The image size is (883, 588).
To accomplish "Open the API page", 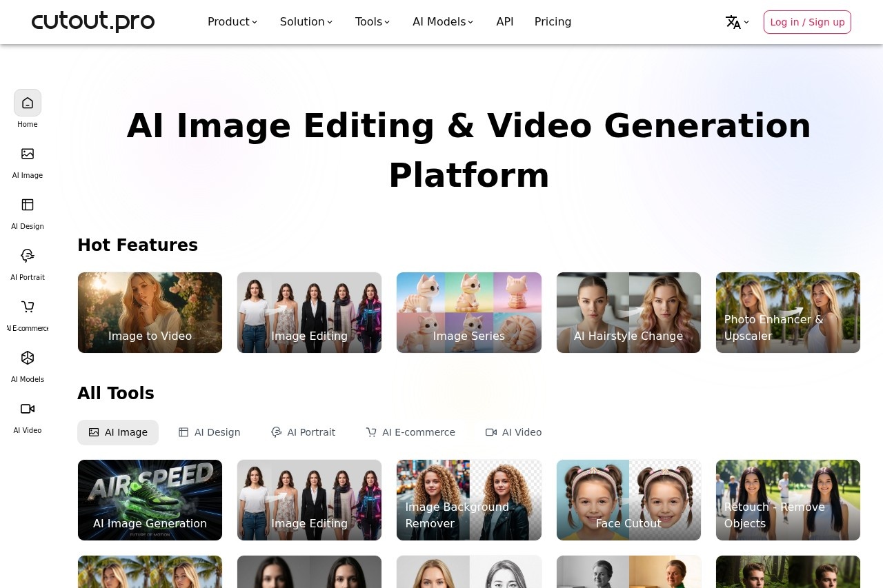I will 505,22.
